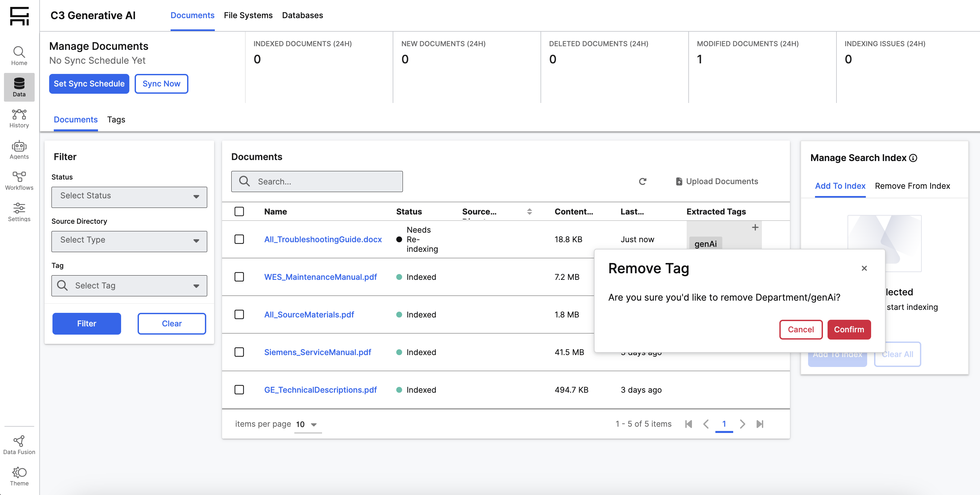980x495 pixels.
Task: Open the Select Type dropdown
Action: point(129,241)
